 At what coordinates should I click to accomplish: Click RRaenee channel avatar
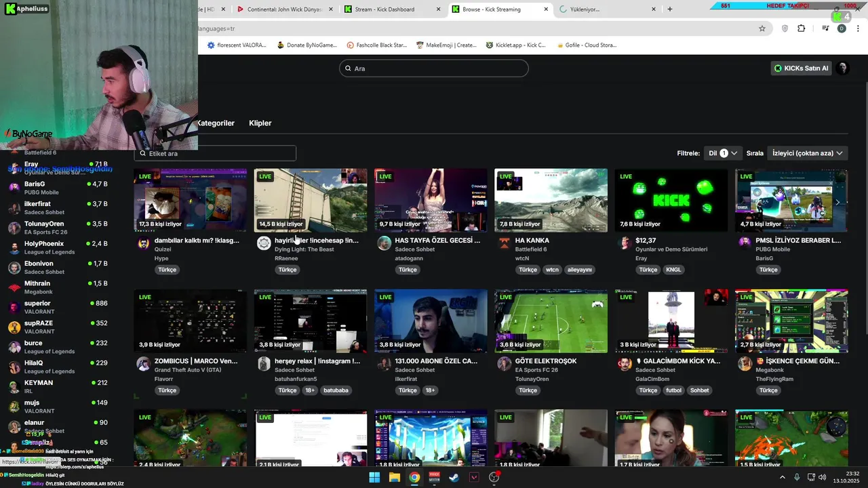click(264, 244)
